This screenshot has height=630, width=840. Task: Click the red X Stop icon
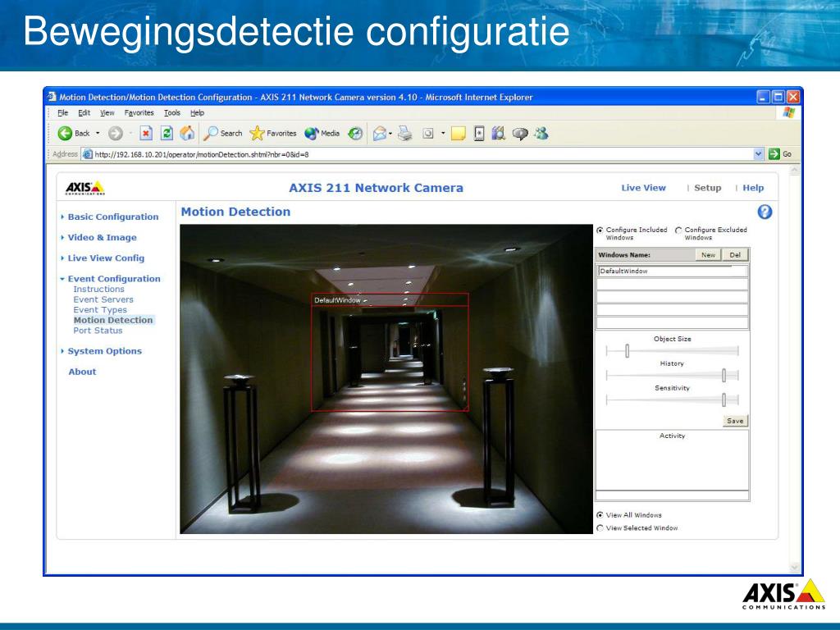pyautogui.click(x=146, y=134)
